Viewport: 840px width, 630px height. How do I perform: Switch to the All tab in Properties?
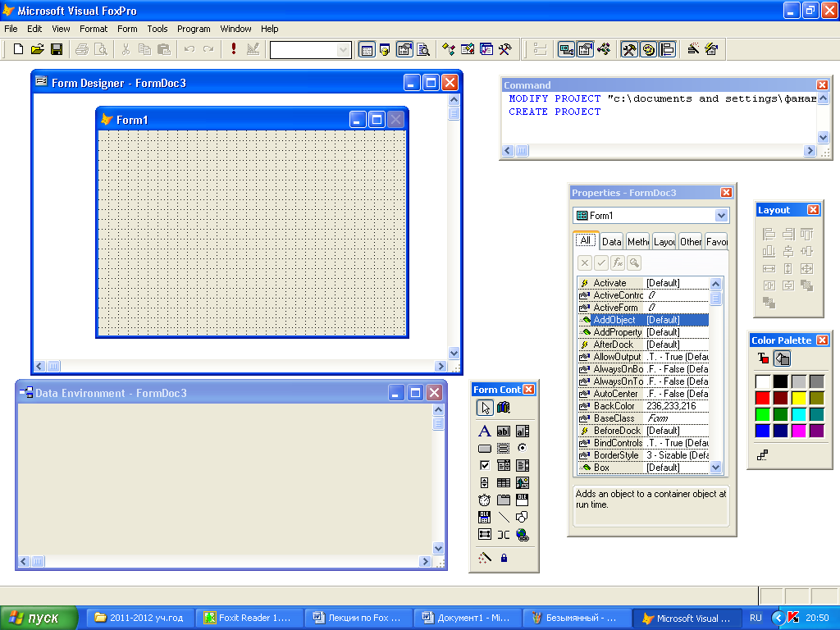click(x=586, y=240)
